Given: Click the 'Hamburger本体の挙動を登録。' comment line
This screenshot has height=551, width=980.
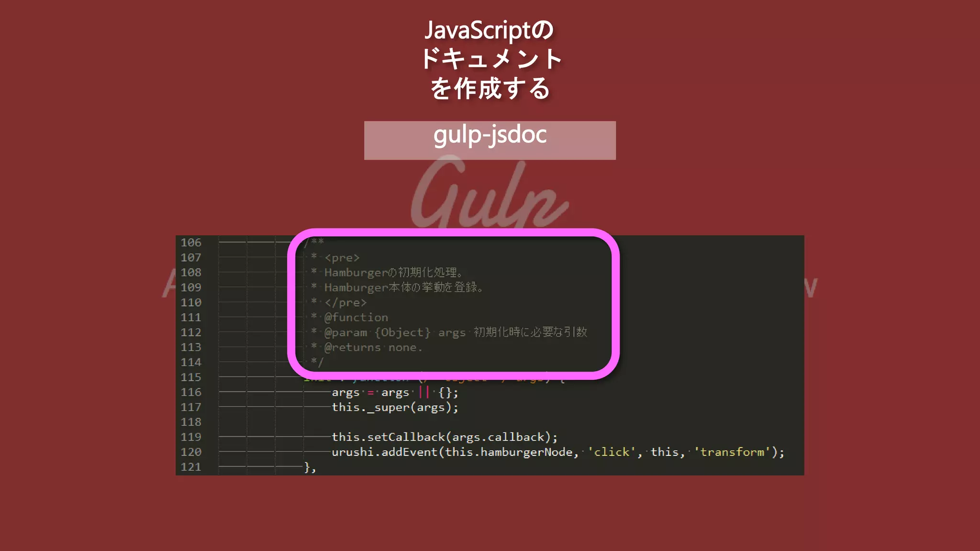Looking at the screenshot, I should tap(397, 287).
